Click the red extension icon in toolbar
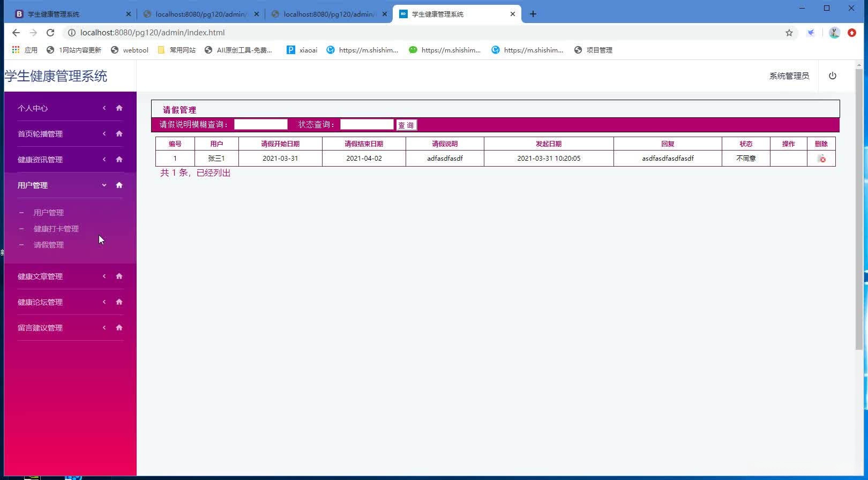Image resolution: width=868 pixels, height=480 pixels. 852,33
